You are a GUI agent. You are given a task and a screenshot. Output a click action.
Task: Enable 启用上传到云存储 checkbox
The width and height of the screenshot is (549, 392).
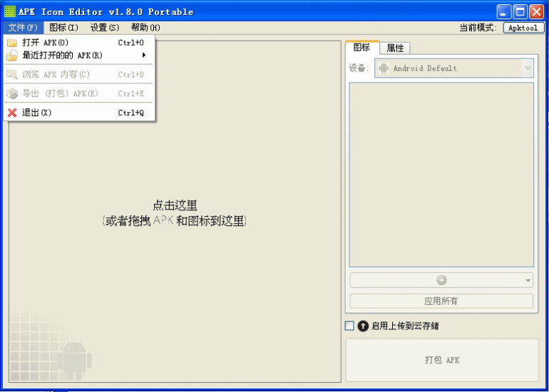(x=349, y=326)
